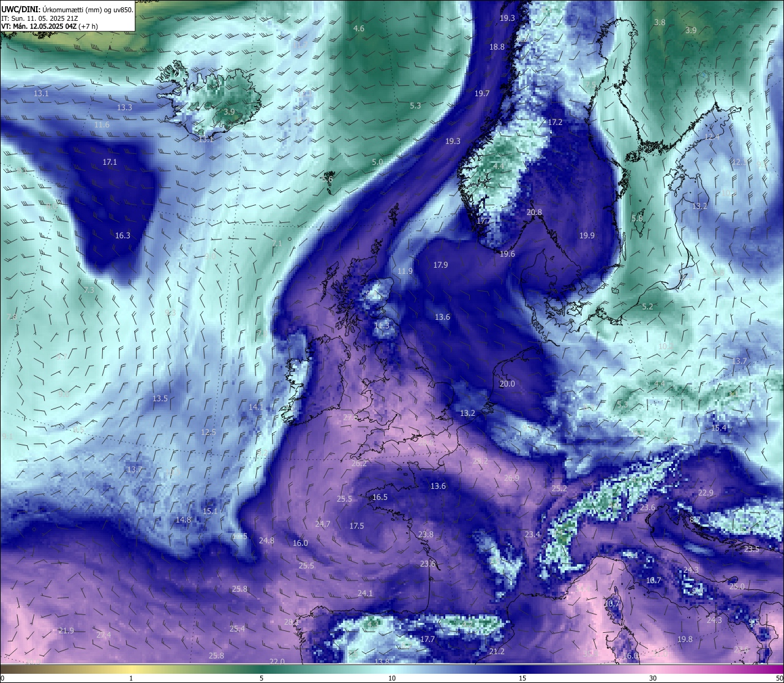784x683 pixels.
Task: Click the 5.8 value in the Baltic Sea
Action: 637,218
